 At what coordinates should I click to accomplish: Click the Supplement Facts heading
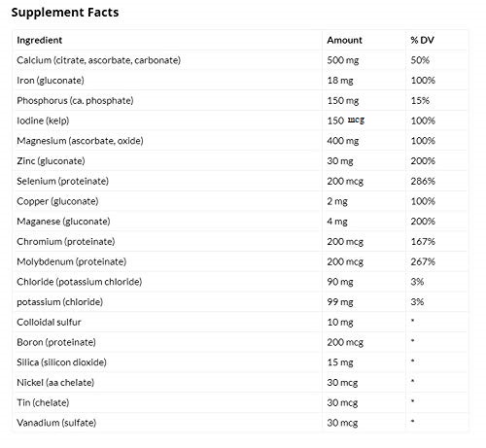[x=65, y=13]
